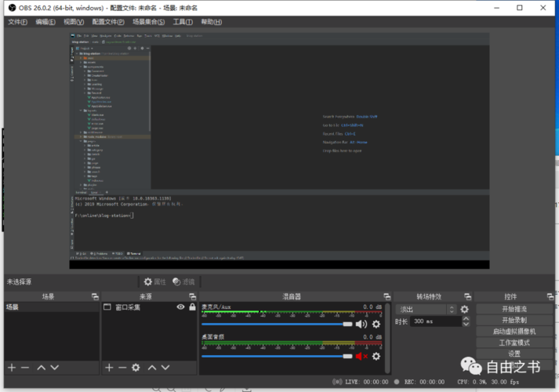Minimize the OBS window
559x392 pixels.
(496, 8)
